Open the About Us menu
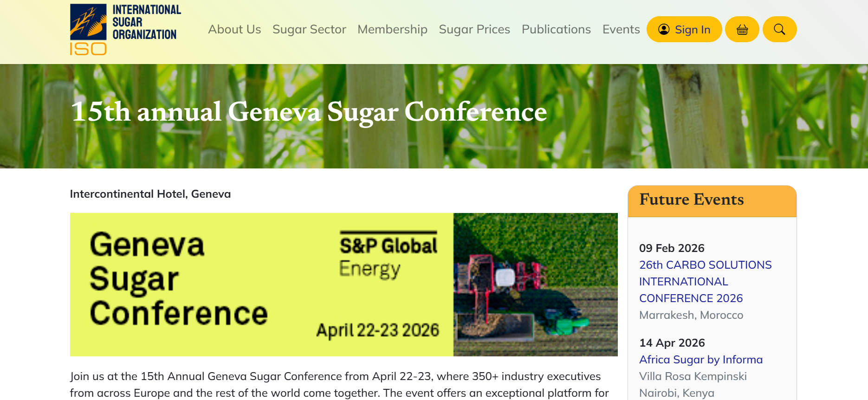The width and height of the screenshot is (868, 400). tap(234, 29)
